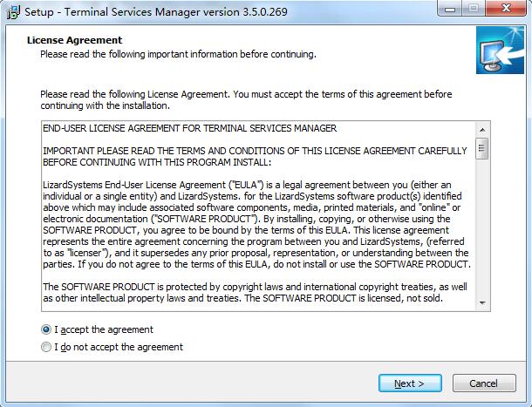Click the license scrollbar down arrow
This screenshot has height=407, width=532.
[481, 302]
